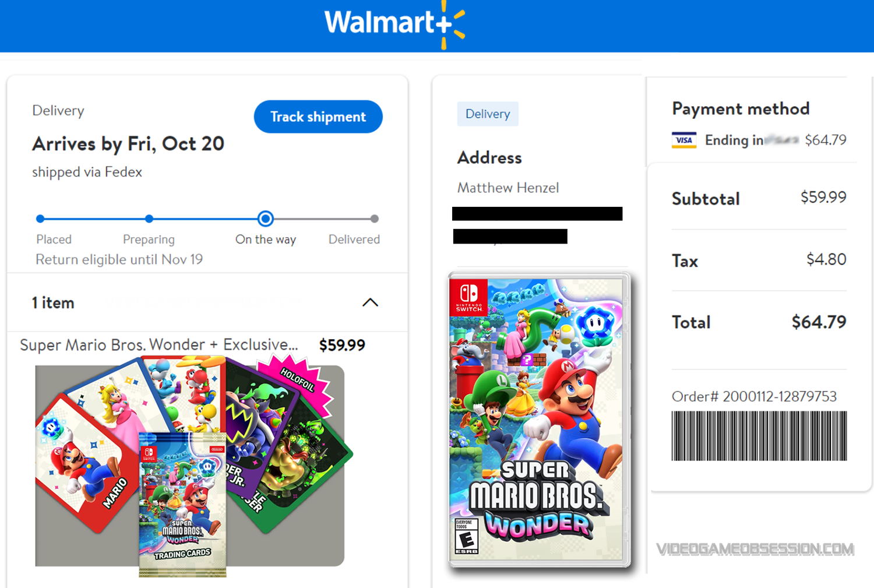The width and height of the screenshot is (874, 588).
Task: Click the order barcode
Action: tap(759, 436)
